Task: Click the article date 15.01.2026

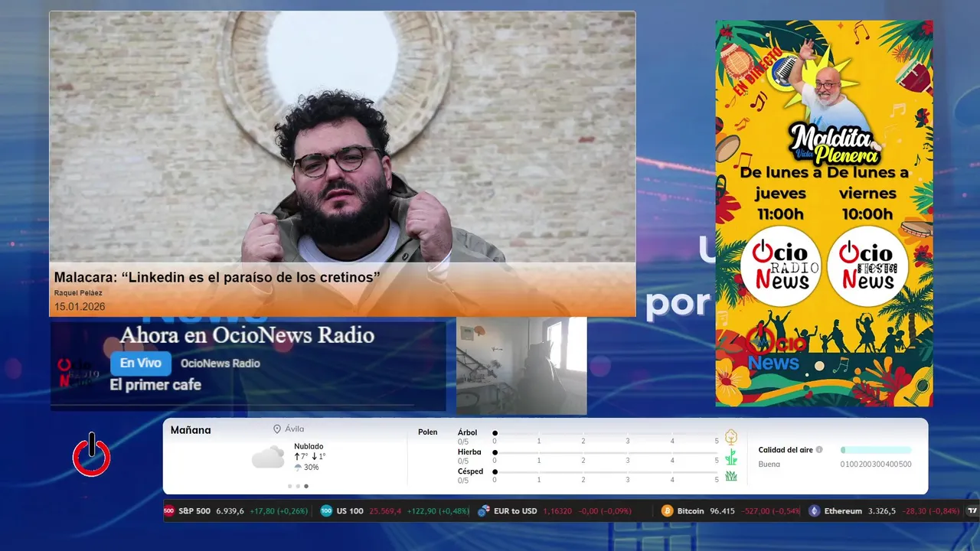Action: 80,307
